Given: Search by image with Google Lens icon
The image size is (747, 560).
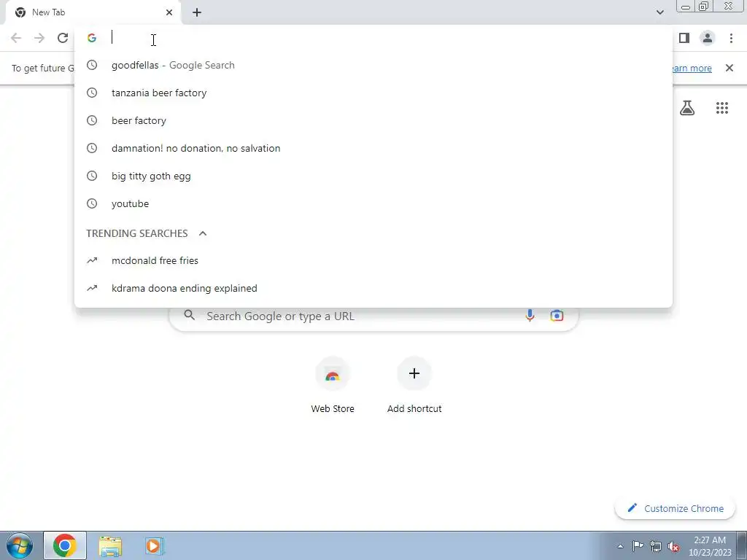Looking at the screenshot, I should (x=557, y=316).
